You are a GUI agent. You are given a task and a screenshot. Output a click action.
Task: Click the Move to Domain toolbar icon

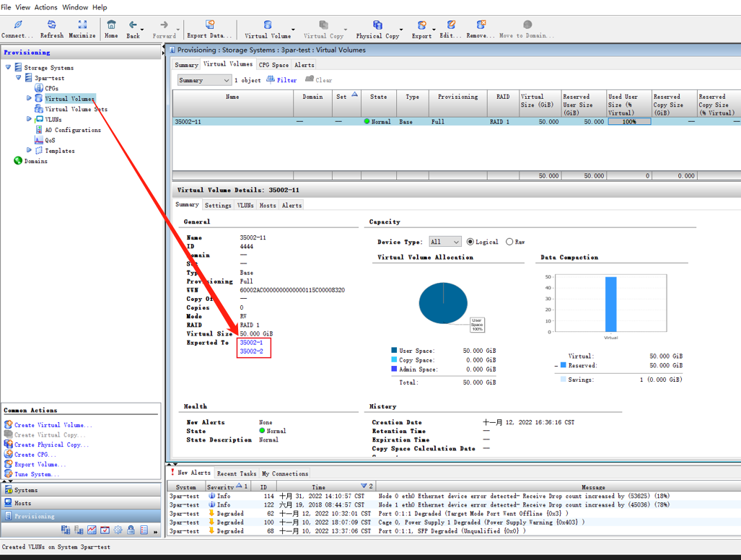click(x=527, y=24)
